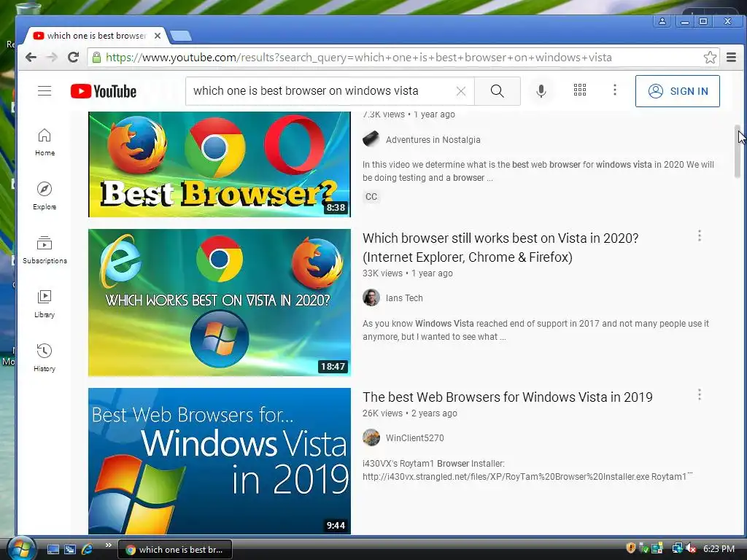The height and width of the screenshot is (560, 747).
Task: Play the 'Which works best on Vista' thumbnail
Action: coord(219,303)
